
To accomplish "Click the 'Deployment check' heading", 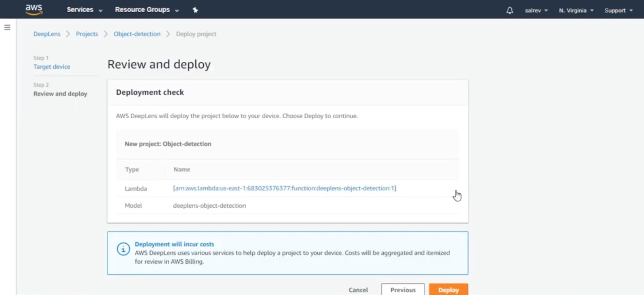I will tap(150, 92).
